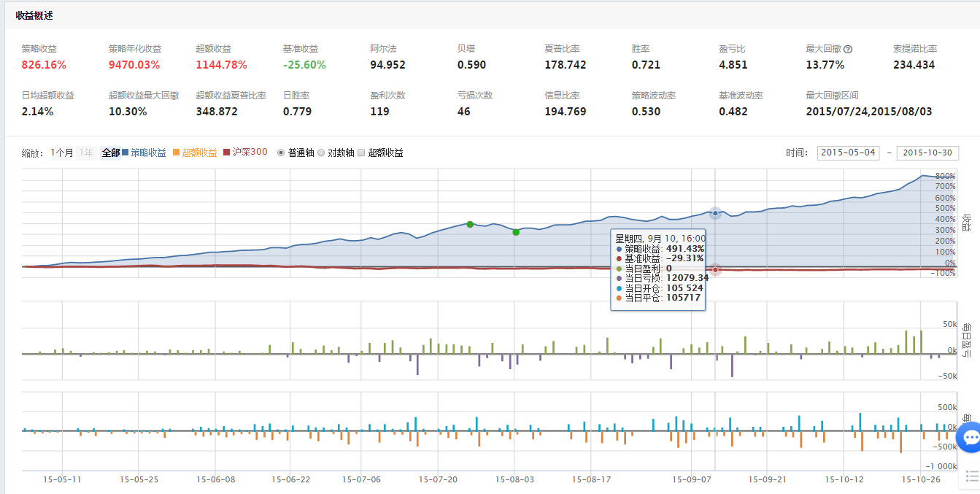This screenshot has height=494, width=980.
Task: Click the 贝塔 value 0.590
Action: pos(472,65)
